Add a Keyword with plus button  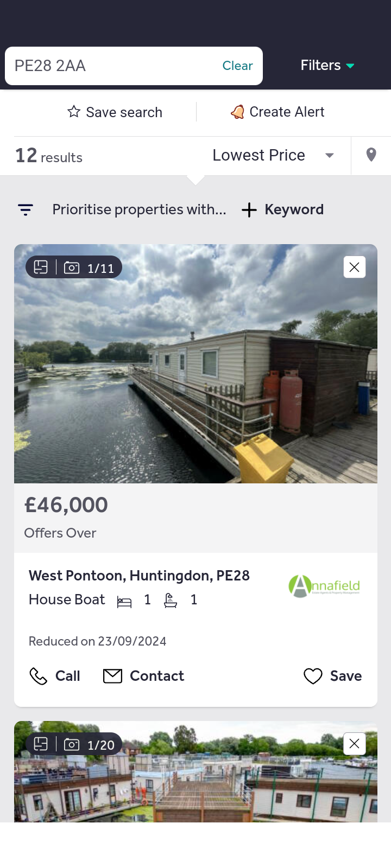tap(249, 210)
